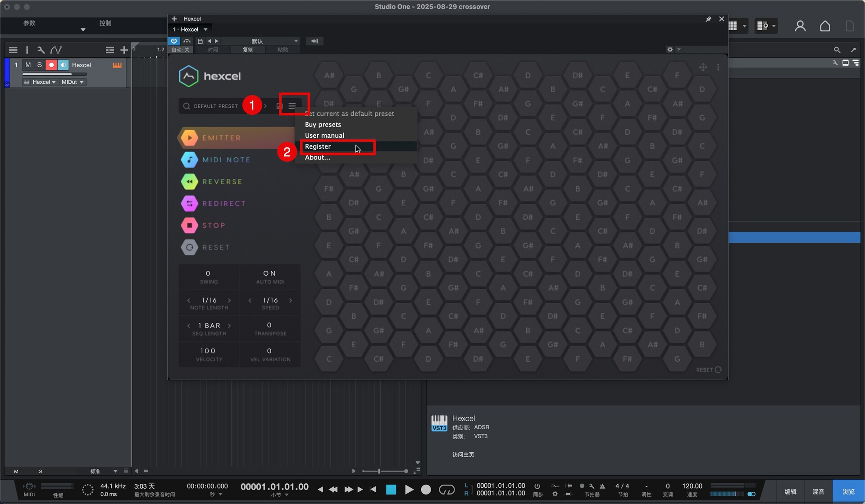Screen dimensions: 865x504
Task: Click RESET button at grid bottom
Action: (x=709, y=370)
